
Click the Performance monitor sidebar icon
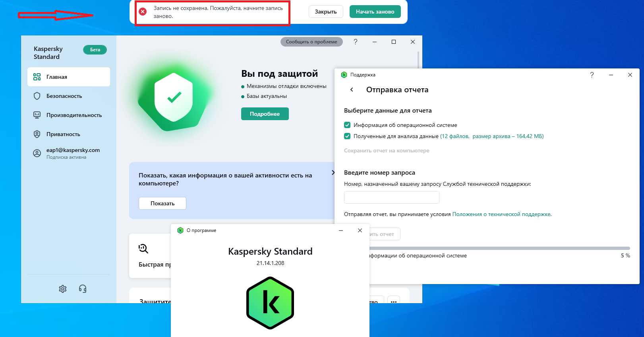(37, 115)
